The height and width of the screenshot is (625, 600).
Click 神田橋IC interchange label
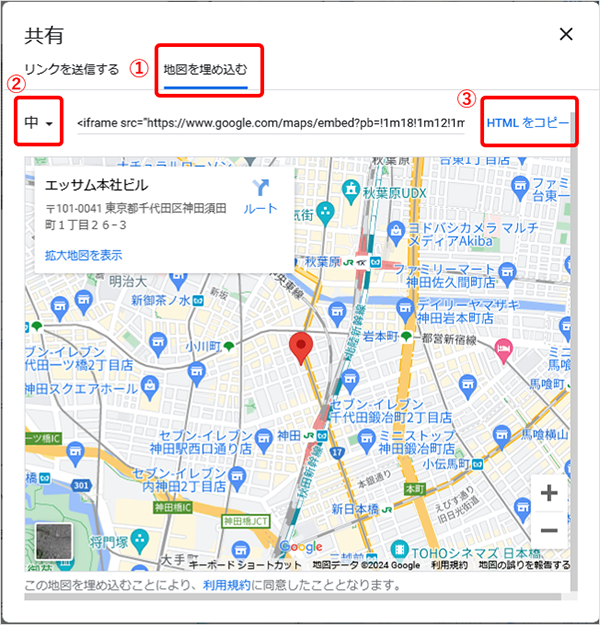tap(173, 507)
